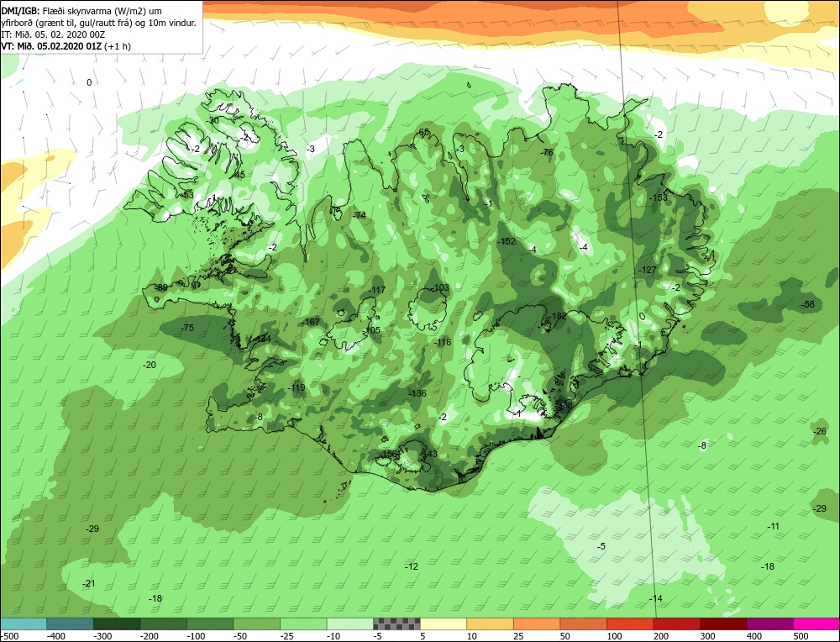Select the '-127' map value
This screenshot has height=642, width=840.
click(x=647, y=270)
